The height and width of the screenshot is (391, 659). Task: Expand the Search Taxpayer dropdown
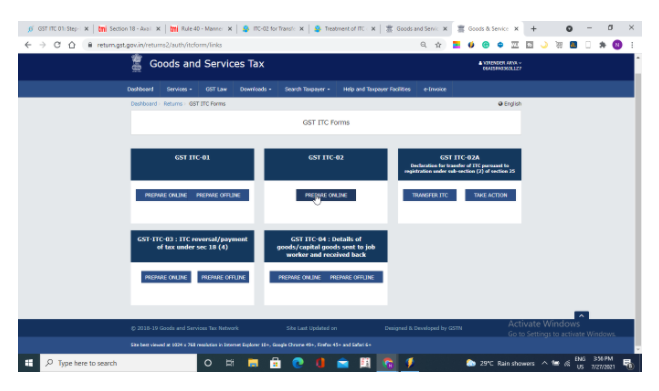pyautogui.click(x=307, y=89)
